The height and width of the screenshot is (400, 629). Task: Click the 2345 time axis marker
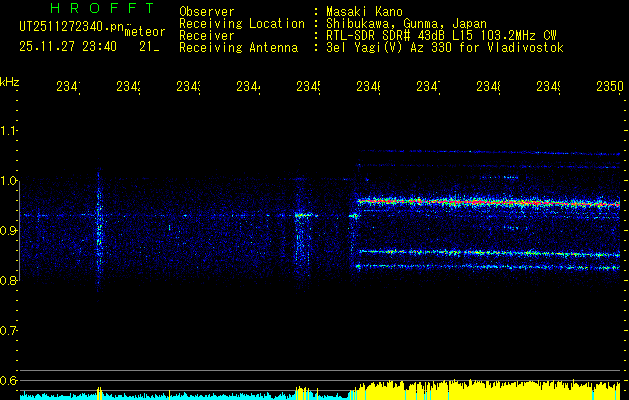pos(308,87)
